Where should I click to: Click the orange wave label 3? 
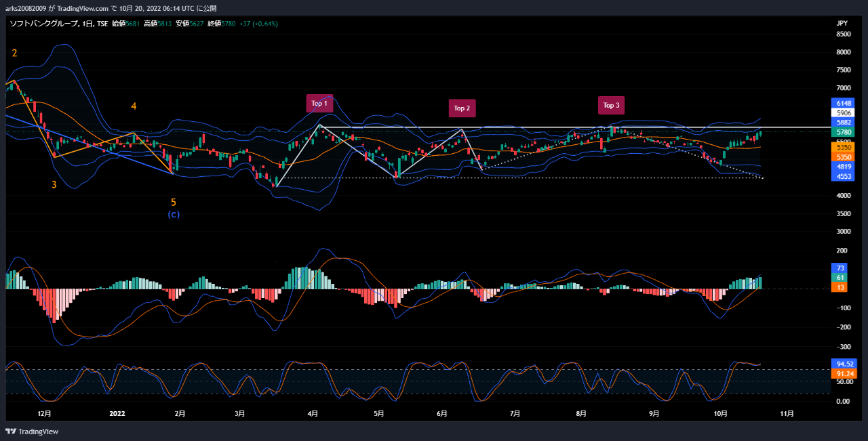pos(54,184)
